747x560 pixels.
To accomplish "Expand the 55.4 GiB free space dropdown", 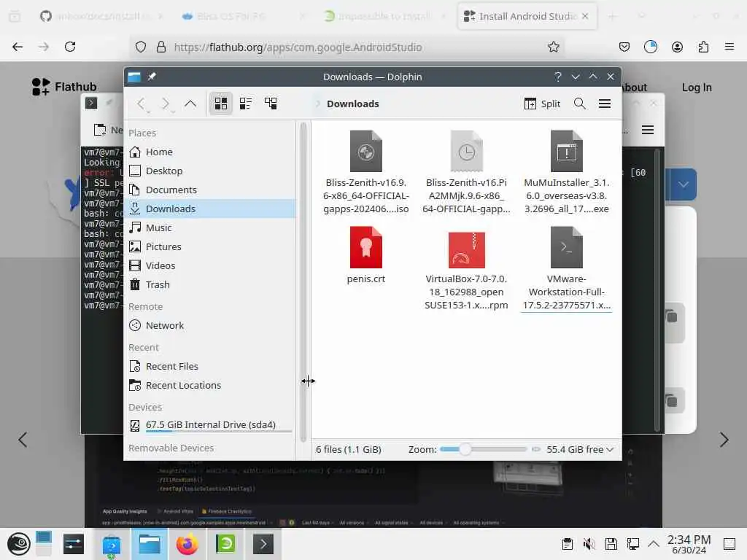I will (x=580, y=449).
